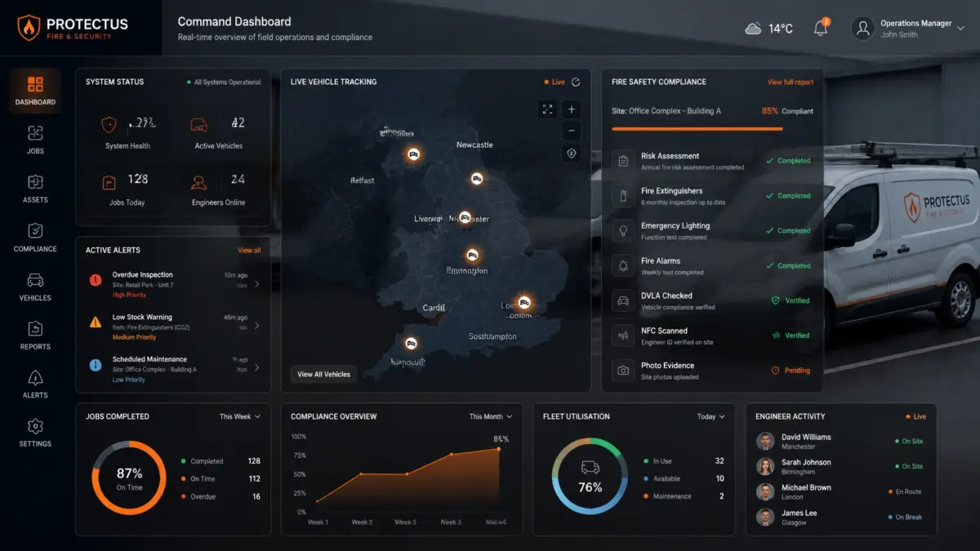Viewport: 980px width, 551px height.
Task: Open the Vehicles sidebar section
Action: [x=35, y=287]
